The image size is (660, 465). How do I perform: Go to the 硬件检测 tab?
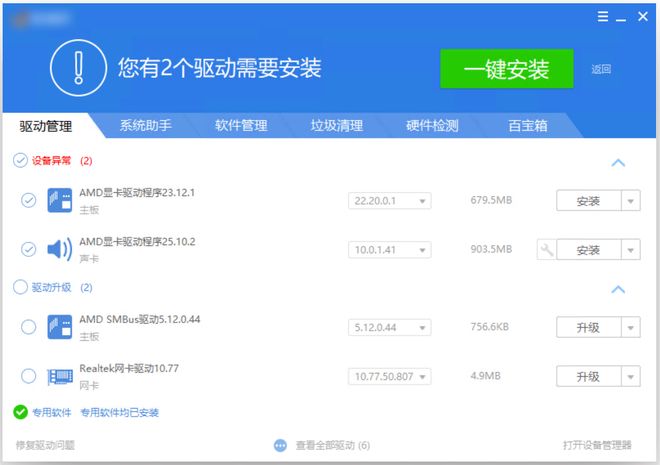tap(432, 125)
